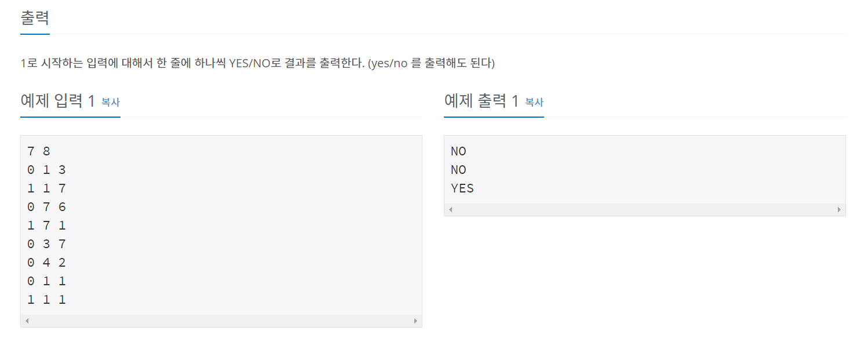The height and width of the screenshot is (338, 868).
Task: Copy sample output 1 via 복사 link
Action: coord(534,102)
